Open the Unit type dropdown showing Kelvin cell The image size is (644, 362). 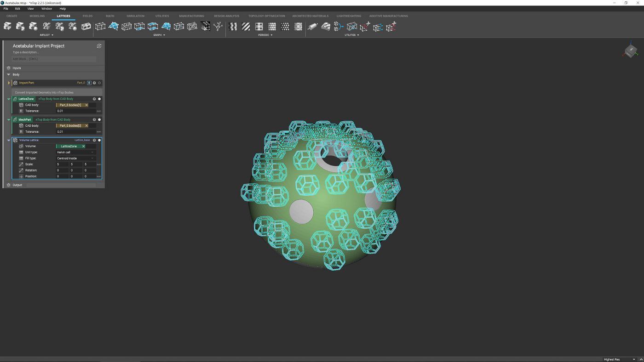pos(75,152)
